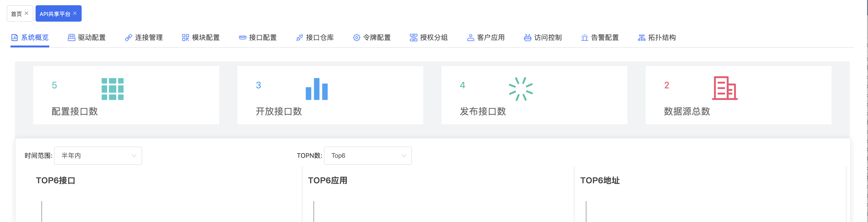The image size is (868, 222).
Task: Switch to the 驱动配置 tab
Action: point(87,38)
